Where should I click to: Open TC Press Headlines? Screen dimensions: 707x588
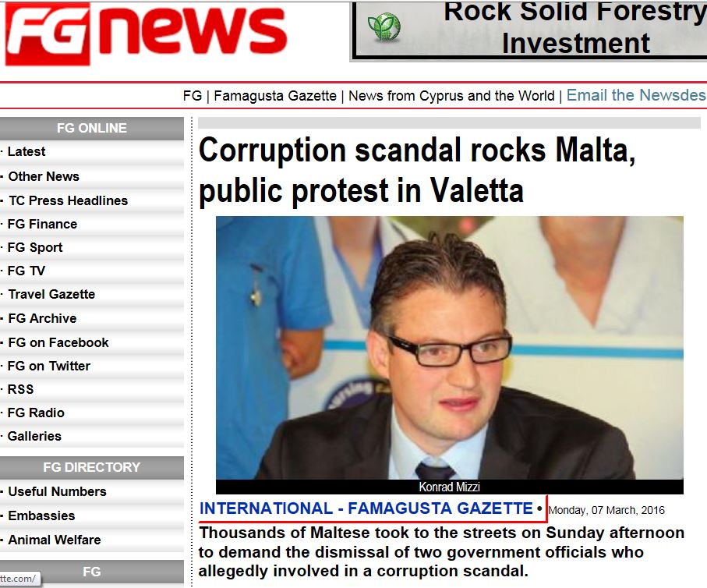click(x=68, y=200)
